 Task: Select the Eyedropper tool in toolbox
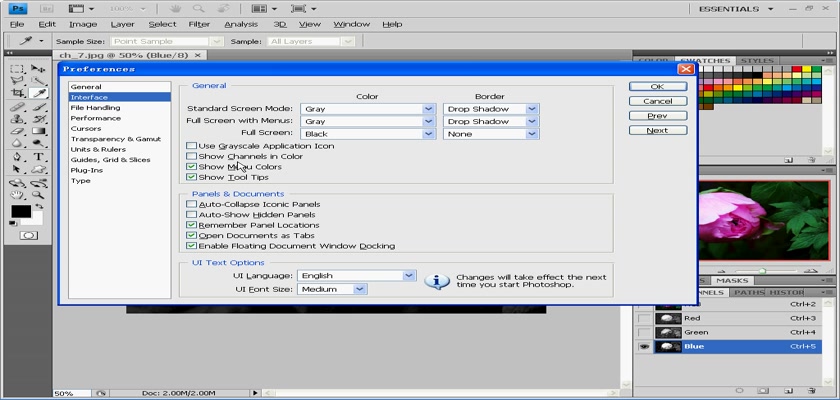pos(38,93)
